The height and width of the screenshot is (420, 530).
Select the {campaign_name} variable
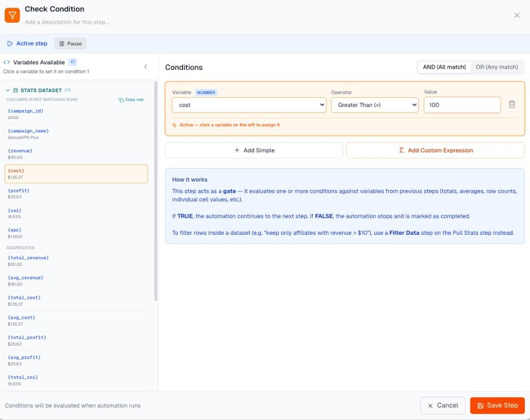click(x=77, y=134)
